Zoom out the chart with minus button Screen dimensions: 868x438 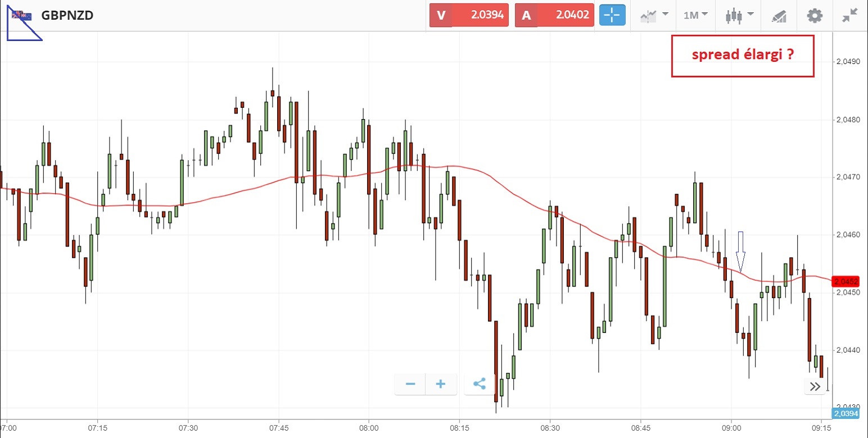(410, 384)
